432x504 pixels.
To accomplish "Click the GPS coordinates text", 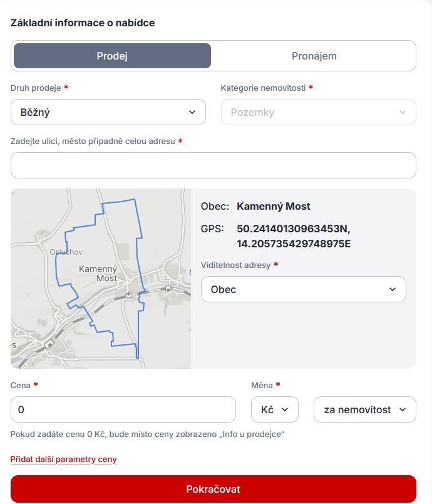I will 294,236.
